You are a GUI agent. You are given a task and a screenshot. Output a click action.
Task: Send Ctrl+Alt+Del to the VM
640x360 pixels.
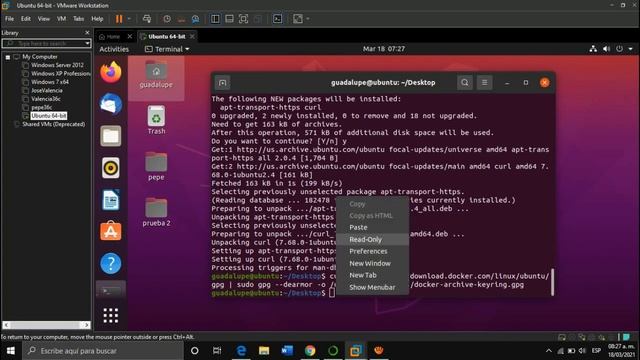(147, 19)
